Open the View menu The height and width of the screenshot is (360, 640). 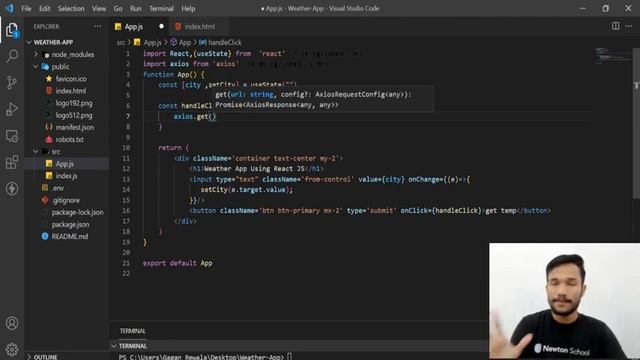(99, 9)
